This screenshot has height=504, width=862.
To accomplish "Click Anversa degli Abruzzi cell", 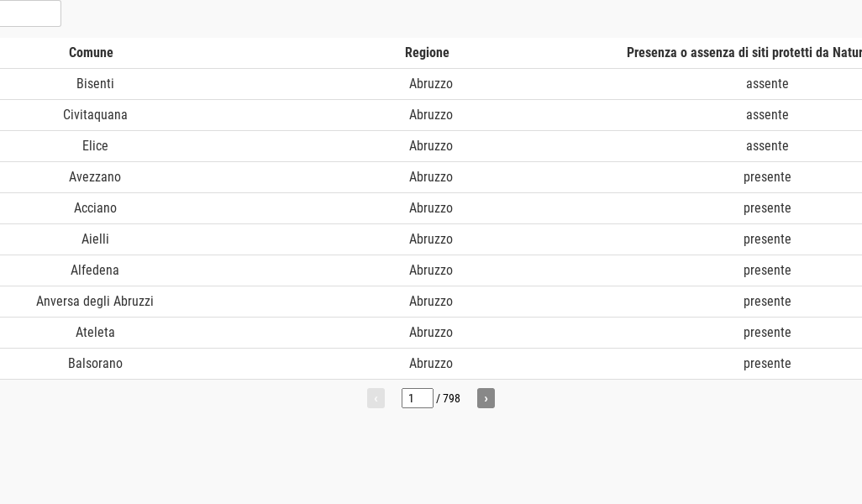I will (95, 302).
